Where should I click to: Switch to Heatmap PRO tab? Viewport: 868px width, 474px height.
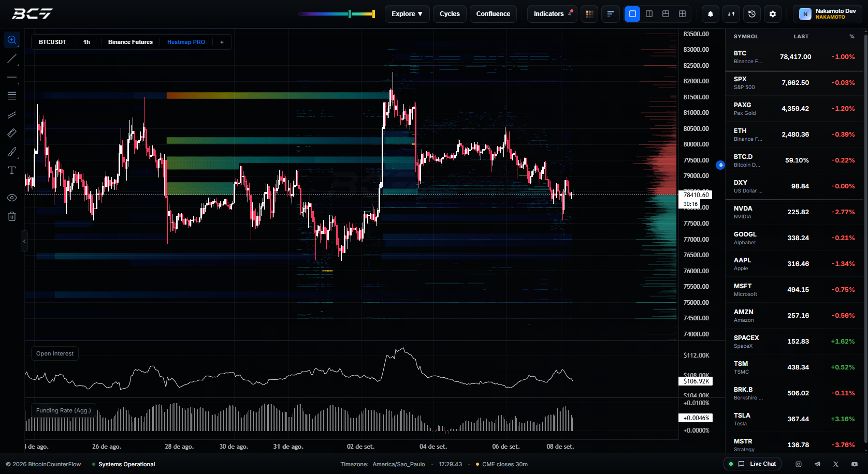[186, 42]
